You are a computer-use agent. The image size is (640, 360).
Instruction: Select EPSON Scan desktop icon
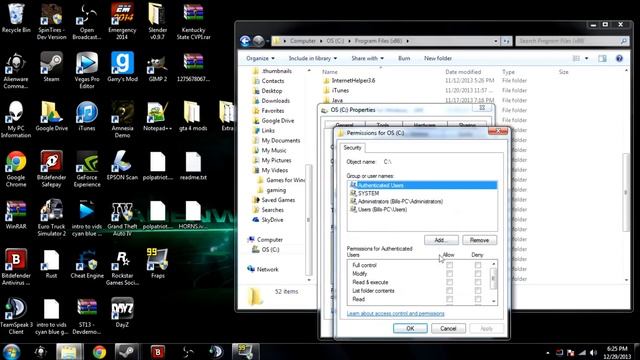tap(122, 165)
